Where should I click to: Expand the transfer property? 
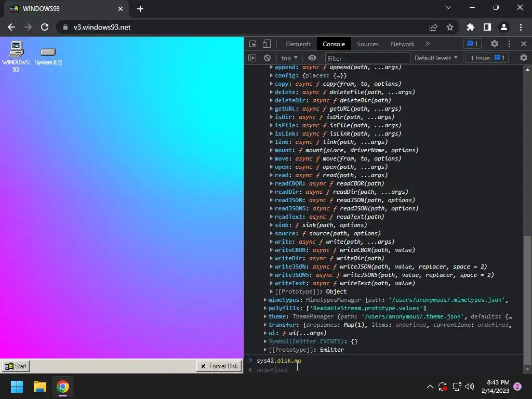pyautogui.click(x=265, y=325)
